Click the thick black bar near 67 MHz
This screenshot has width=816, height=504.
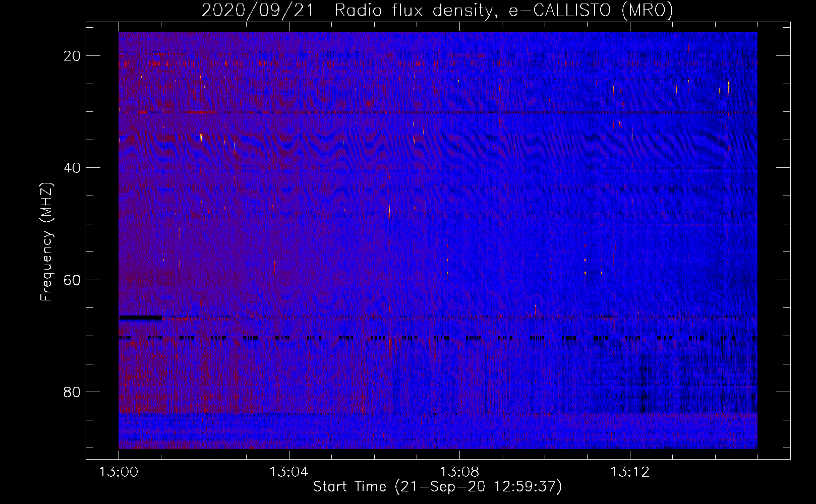(x=141, y=318)
